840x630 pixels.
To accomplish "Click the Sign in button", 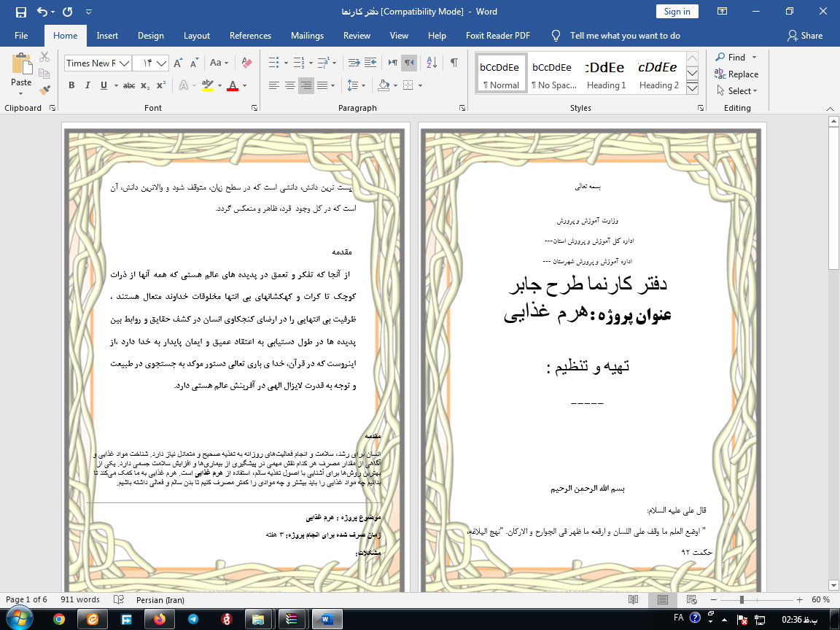I will (x=677, y=11).
